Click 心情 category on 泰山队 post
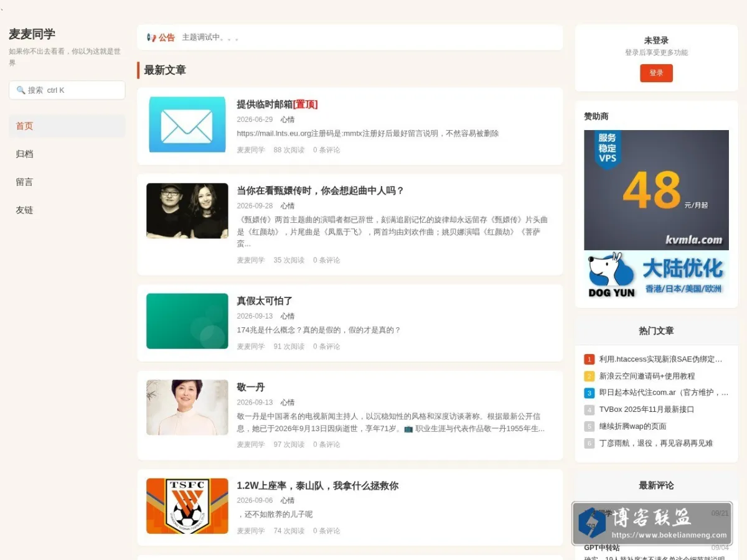 click(288, 500)
